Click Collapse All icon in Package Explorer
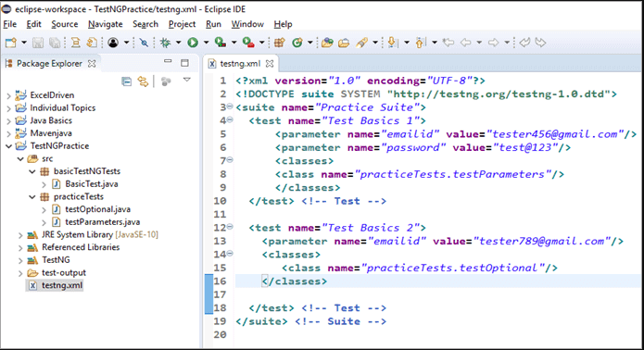The width and height of the screenshot is (644, 350). click(x=127, y=81)
